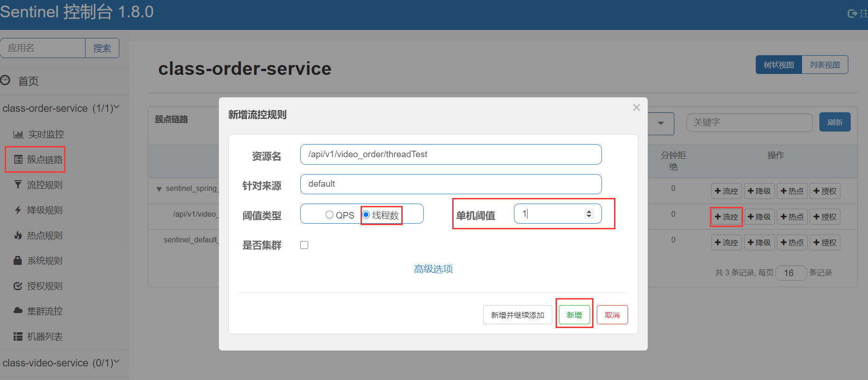This screenshot has width=868, height=380.
Task: Click +热点 in sentinel_spring row
Action: (x=792, y=191)
